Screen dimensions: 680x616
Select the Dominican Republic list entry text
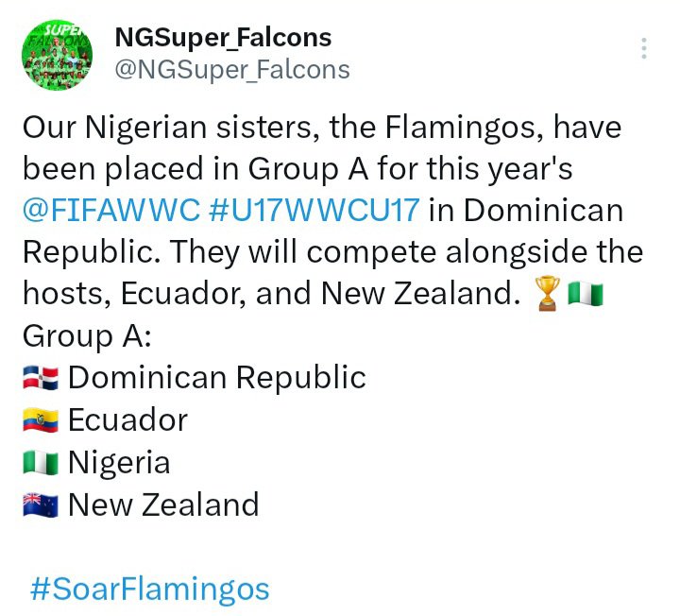[217, 378]
